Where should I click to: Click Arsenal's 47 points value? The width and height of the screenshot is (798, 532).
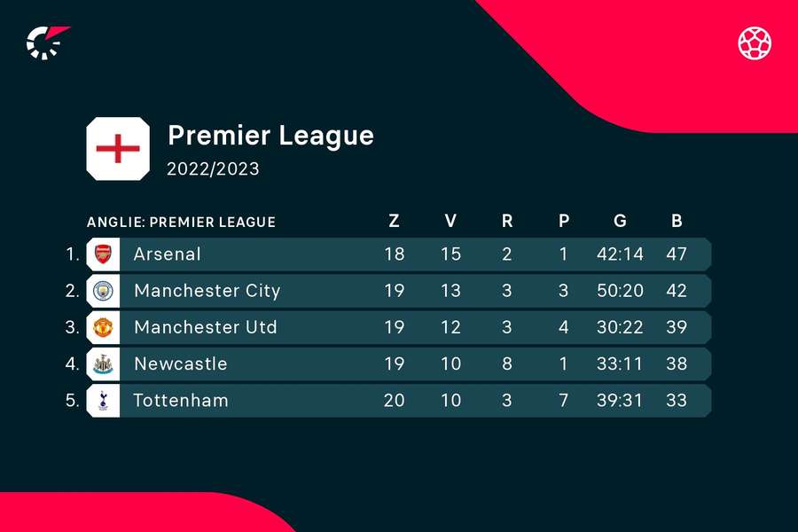(677, 254)
